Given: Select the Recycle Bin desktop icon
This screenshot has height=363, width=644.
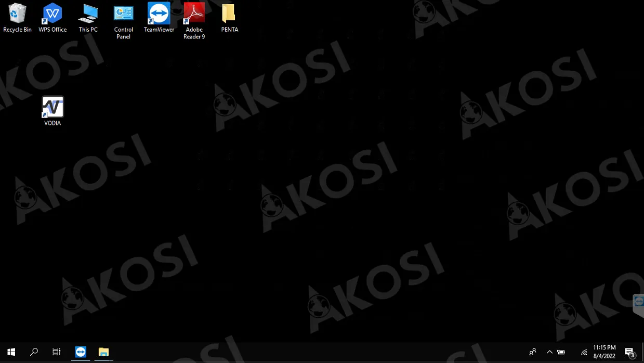Looking at the screenshot, I should (x=17, y=18).
